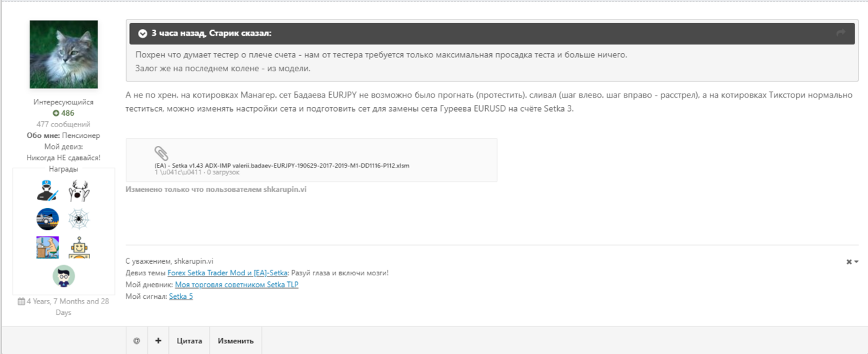
Task: Click the '1 \u041c\u0411 - 0 загрузок' attachment info
Action: click(197, 172)
